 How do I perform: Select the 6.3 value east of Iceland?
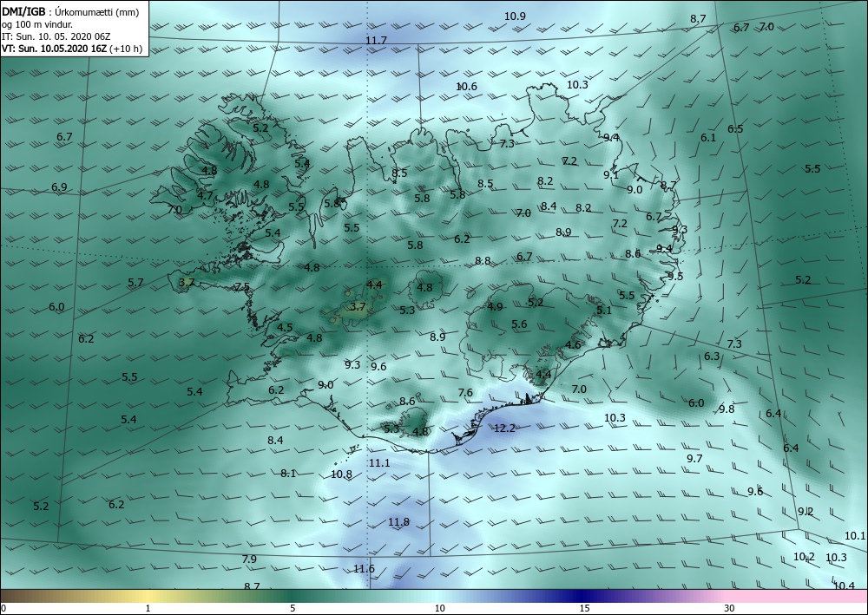[712, 357]
